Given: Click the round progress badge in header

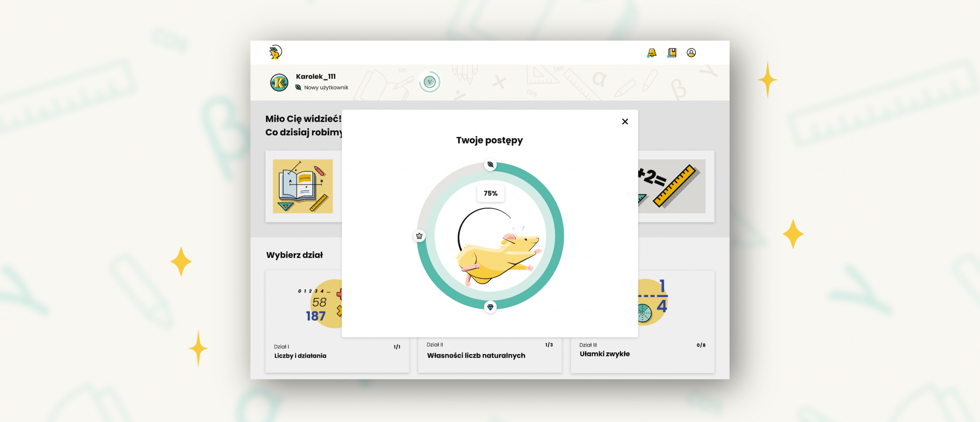Looking at the screenshot, I should (x=430, y=82).
